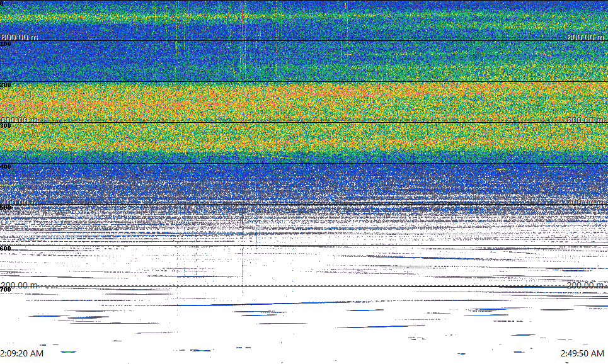Click the 200.00 m label on the 2:49:50 AM side

click(x=585, y=285)
